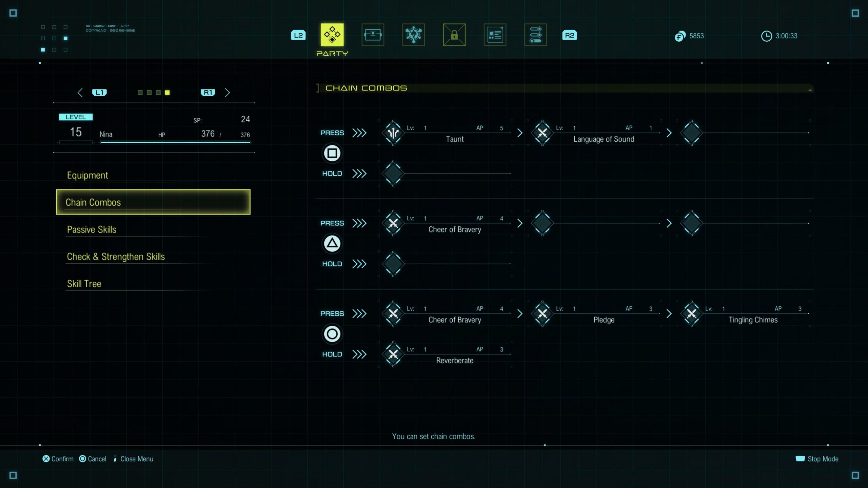Screen dimensions: 868x488
Task: Select empty third slot in Triangle press row
Action: pos(692,223)
